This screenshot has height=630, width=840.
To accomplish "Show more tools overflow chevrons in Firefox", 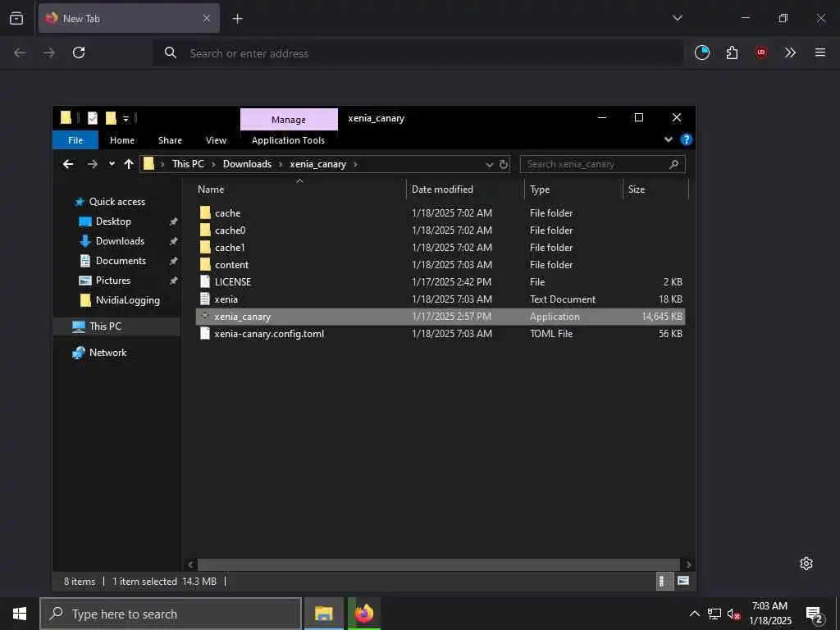I will pos(790,52).
